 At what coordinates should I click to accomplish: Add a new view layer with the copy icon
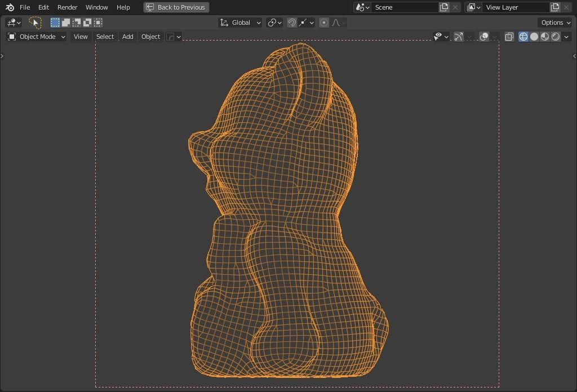click(555, 7)
